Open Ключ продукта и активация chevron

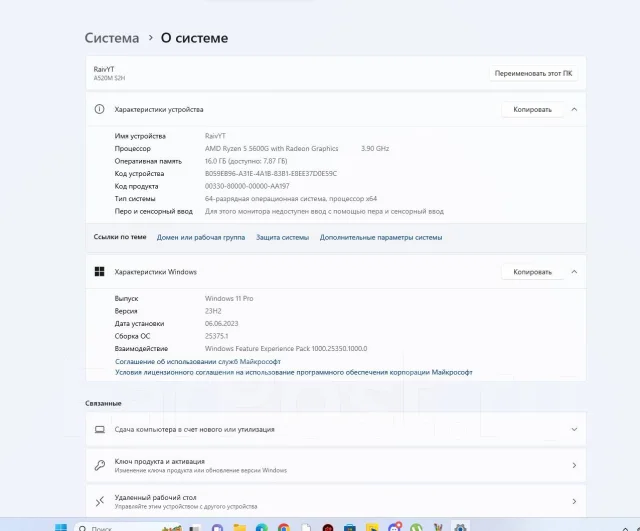pyautogui.click(x=574, y=465)
